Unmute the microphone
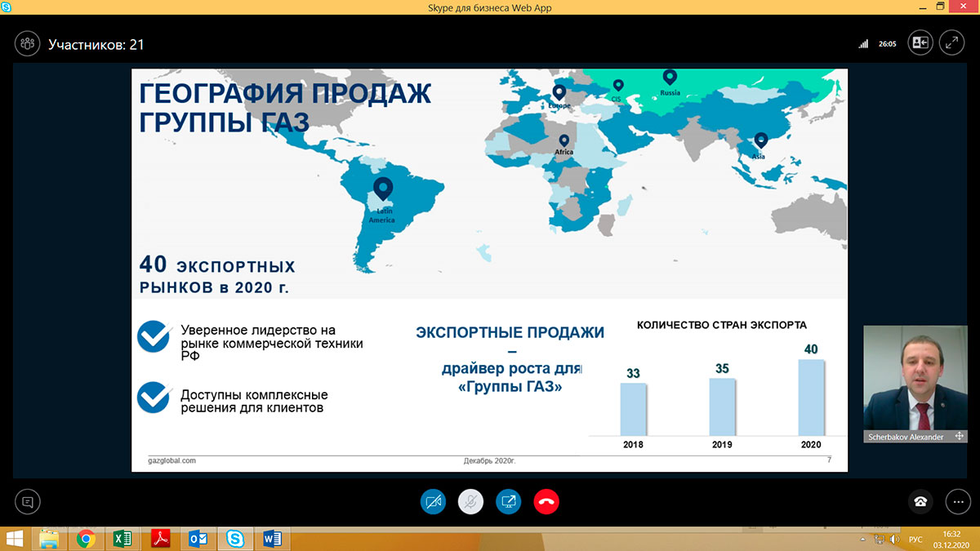This screenshot has height=551, width=980. [470, 502]
